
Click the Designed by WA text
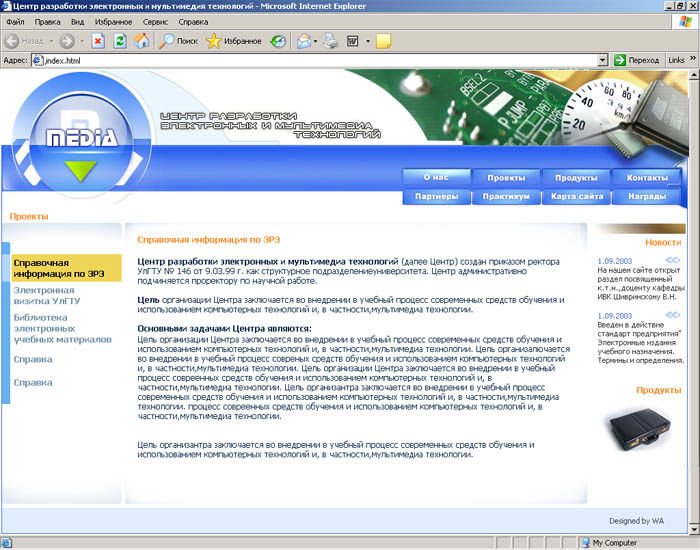(636, 521)
